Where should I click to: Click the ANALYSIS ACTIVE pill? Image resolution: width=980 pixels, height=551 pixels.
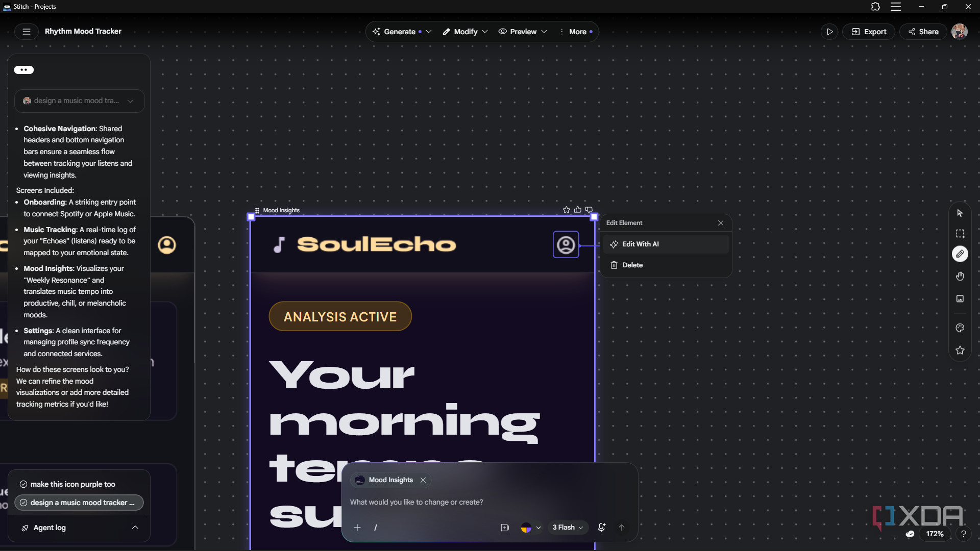[x=340, y=316]
